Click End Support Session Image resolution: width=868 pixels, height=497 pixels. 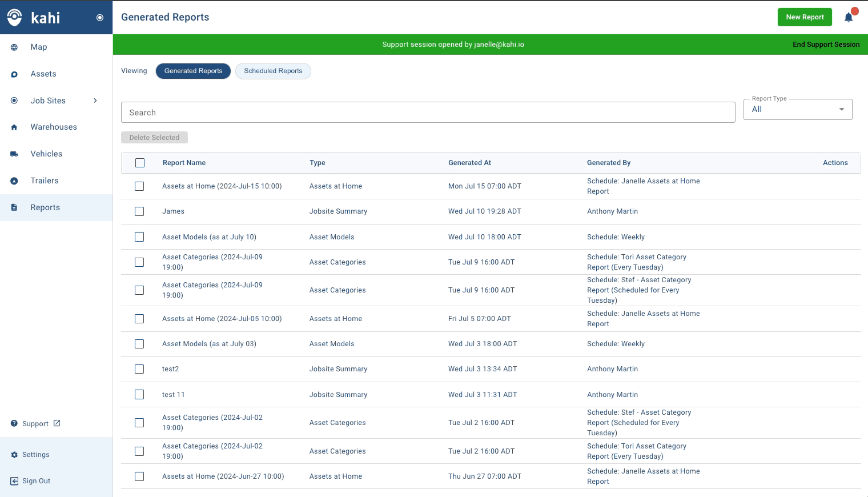pyautogui.click(x=826, y=45)
